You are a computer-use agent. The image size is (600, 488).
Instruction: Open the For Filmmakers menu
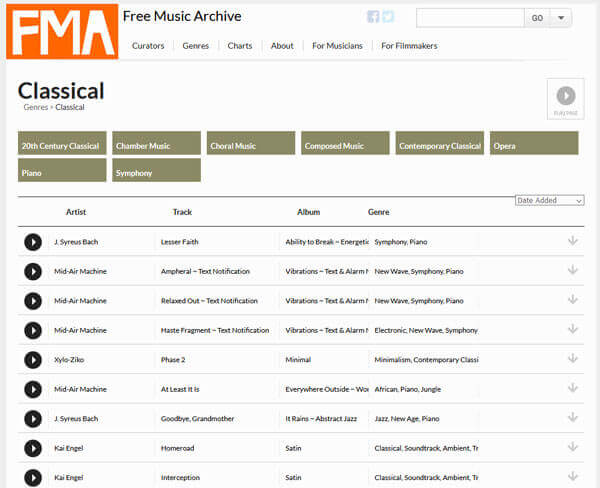point(409,46)
